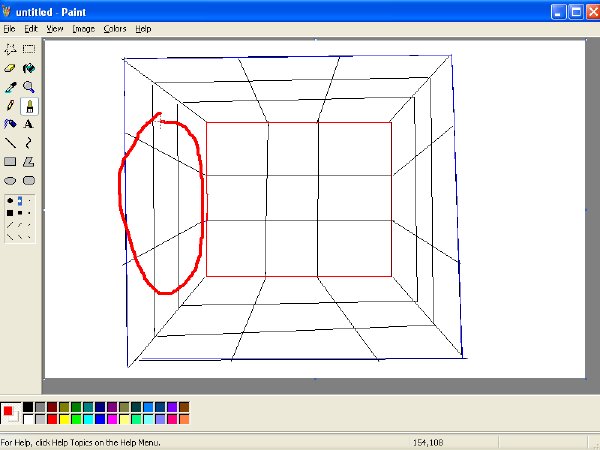Select the light gray palette swatch
This screenshot has width=600, height=450.
pyautogui.click(x=40, y=419)
